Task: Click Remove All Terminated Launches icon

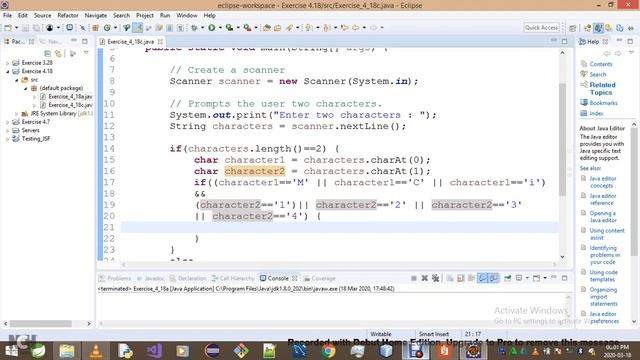Action: [x=436, y=278]
